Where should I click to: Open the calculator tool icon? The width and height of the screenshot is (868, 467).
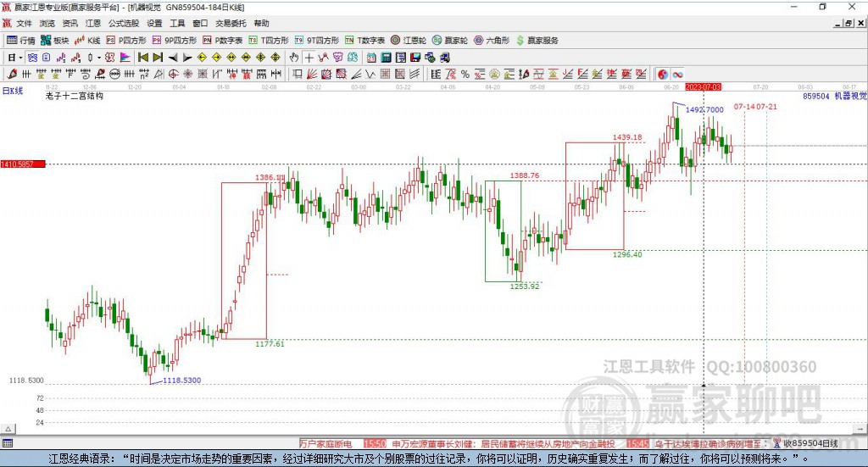coord(386,58)
